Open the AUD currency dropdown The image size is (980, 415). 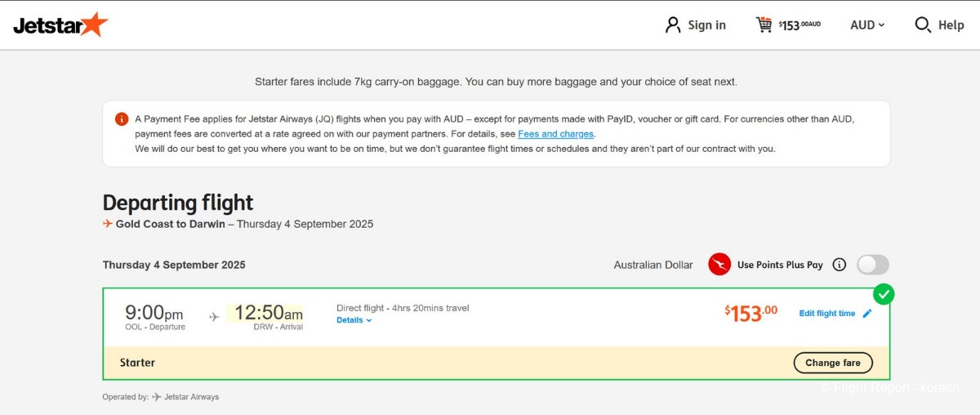pos(867,25)
